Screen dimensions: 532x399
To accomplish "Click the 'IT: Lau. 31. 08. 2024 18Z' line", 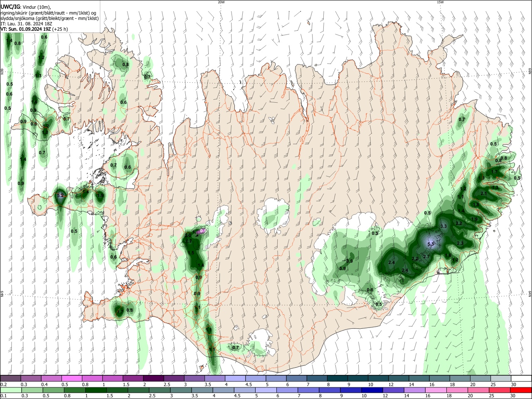I will tap(26, 24).
